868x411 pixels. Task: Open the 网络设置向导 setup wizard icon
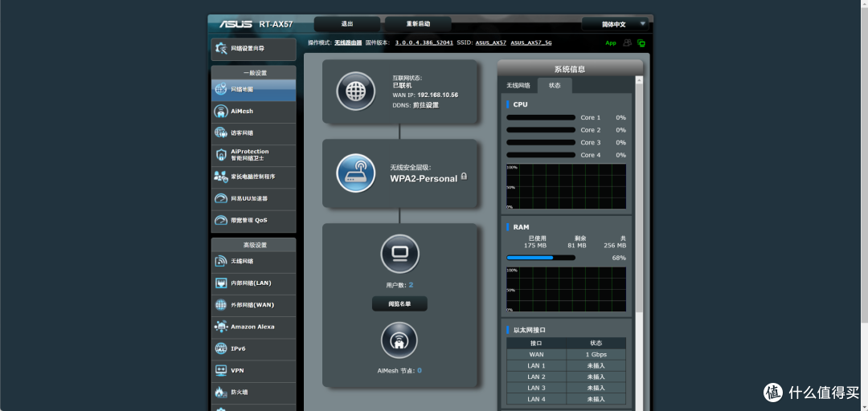(x=221, y=49)
